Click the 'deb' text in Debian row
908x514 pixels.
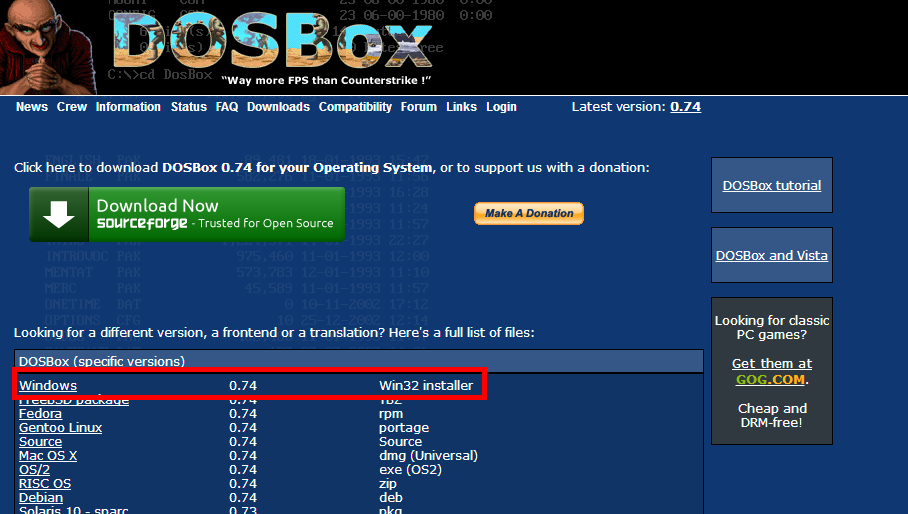tap(391, 497)
